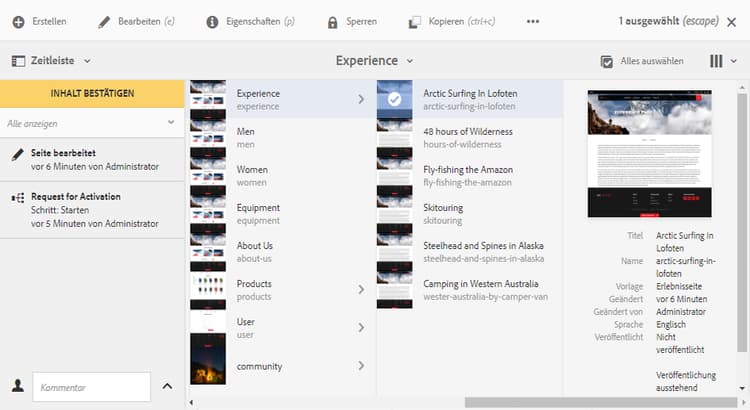
Task: Click the Erlebnisseite template value
Action: click(x=679, y=287)
